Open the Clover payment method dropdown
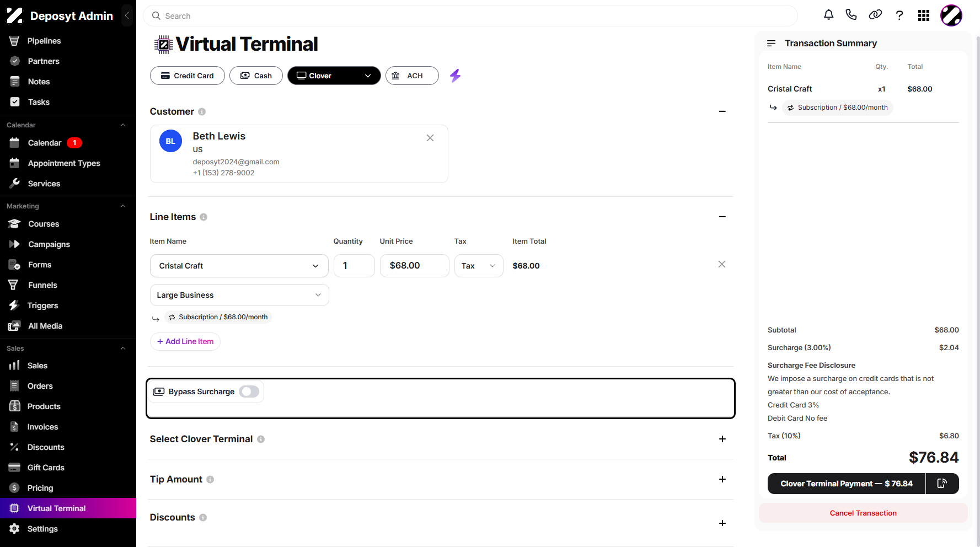Screen dimensions: 980x547 tap(334, 76)
